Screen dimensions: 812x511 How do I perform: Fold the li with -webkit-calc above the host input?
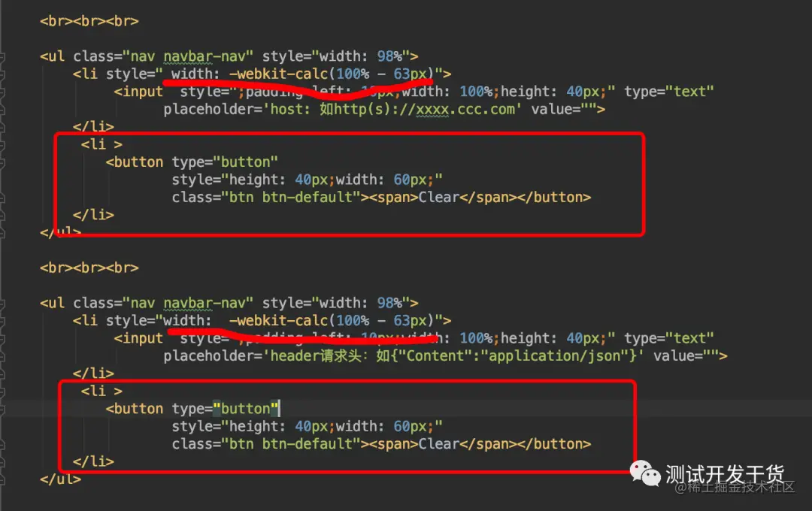click(2, 74)
